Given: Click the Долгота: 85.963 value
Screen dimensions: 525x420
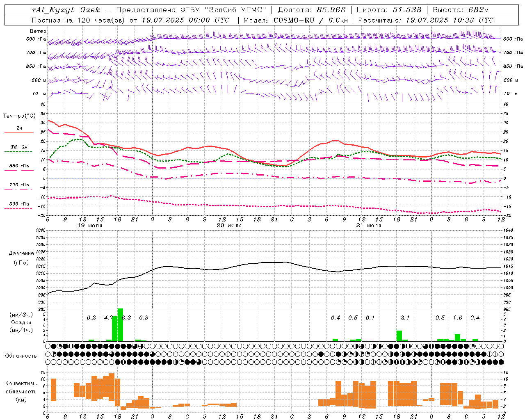Looking at the screenshot, I should click(312, 10).
